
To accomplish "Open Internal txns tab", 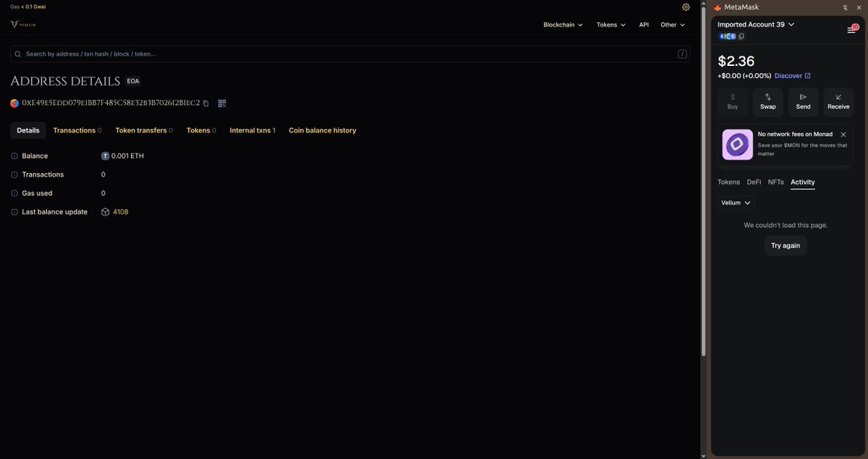I will point(252,130).
